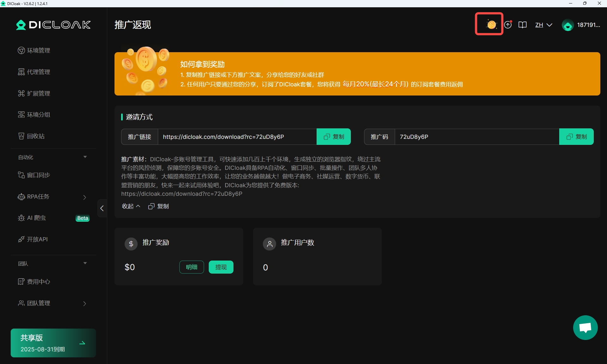Open 代理管理 in sidebar

[38, 72]
